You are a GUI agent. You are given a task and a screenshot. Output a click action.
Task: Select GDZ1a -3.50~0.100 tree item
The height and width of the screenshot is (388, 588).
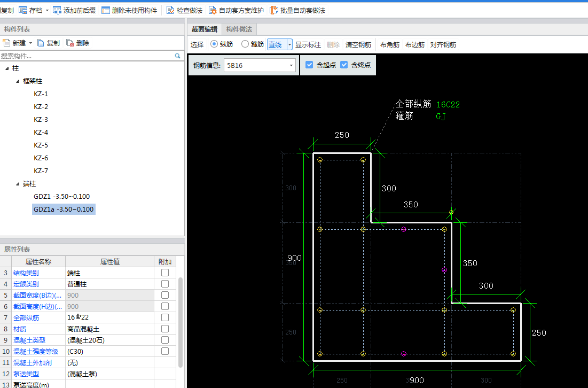pyautogui.click(x=64, y=209)
